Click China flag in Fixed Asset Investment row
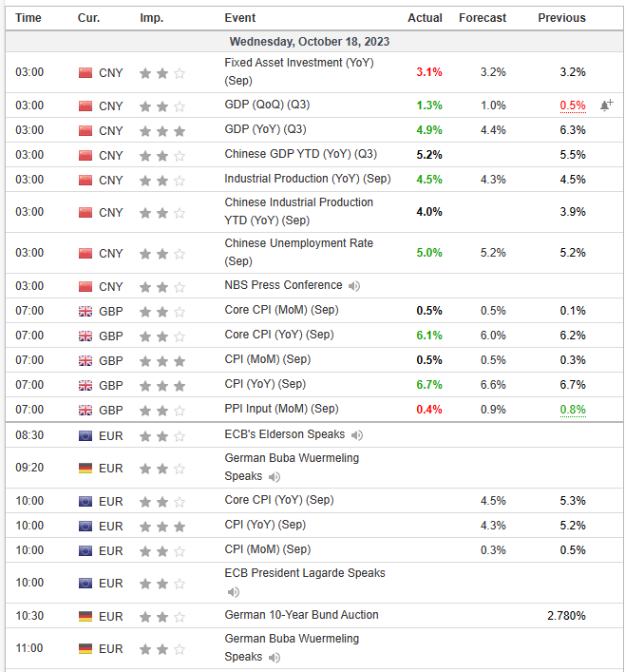 click(85, 72)
